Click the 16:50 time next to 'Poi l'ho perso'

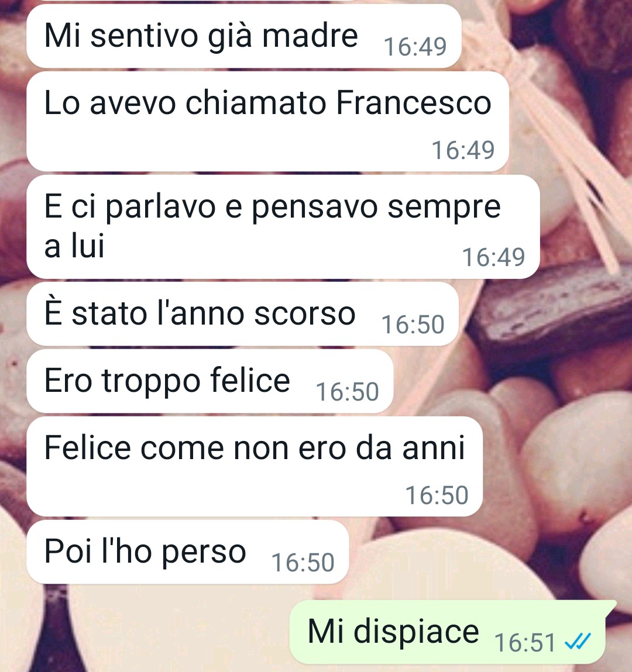click(x=303, y=562)
